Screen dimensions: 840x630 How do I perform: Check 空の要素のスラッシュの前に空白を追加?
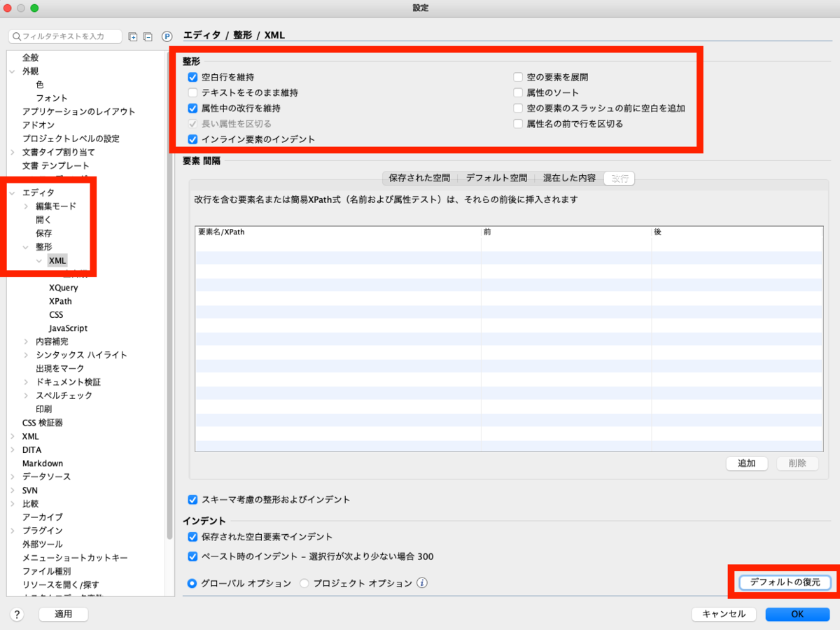[518, 108]
